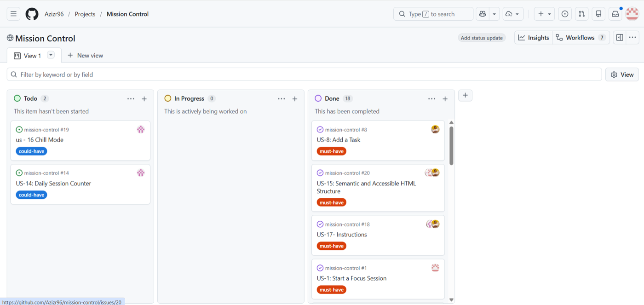Open card US-1: Start a Focus Session
The height and width of the screenshot is (305, 644).
351,278
